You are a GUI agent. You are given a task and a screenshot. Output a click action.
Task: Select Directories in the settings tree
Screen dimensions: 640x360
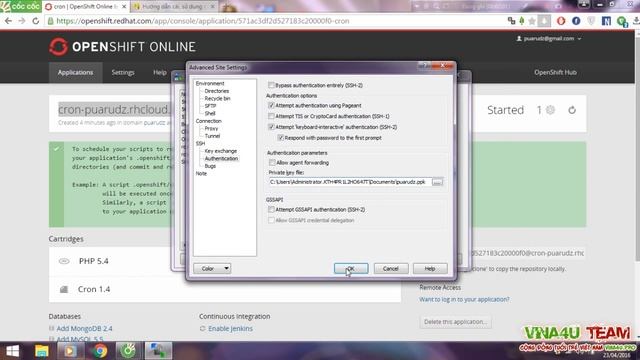(217, 91)
